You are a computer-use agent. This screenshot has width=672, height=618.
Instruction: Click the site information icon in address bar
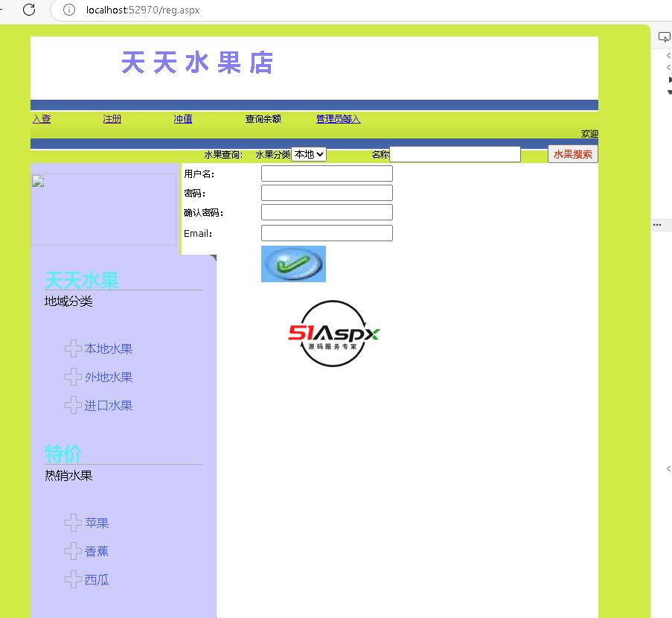tap(69, 10)
